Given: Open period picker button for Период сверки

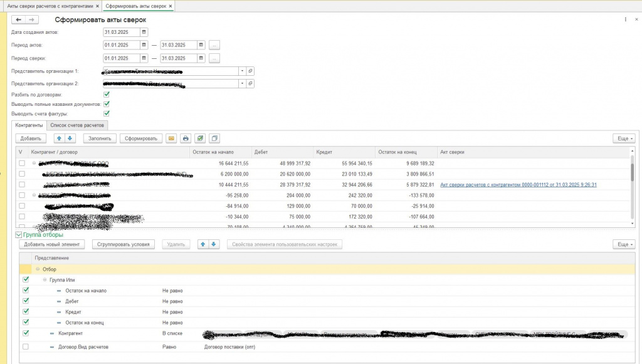Looking at the screenshot, I should [214, 58].
